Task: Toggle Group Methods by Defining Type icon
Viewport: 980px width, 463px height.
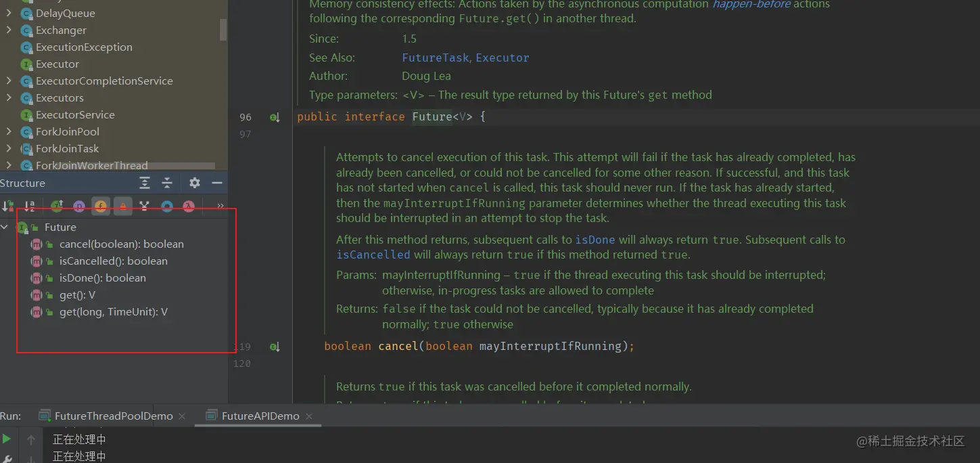Action: (144, 206)
